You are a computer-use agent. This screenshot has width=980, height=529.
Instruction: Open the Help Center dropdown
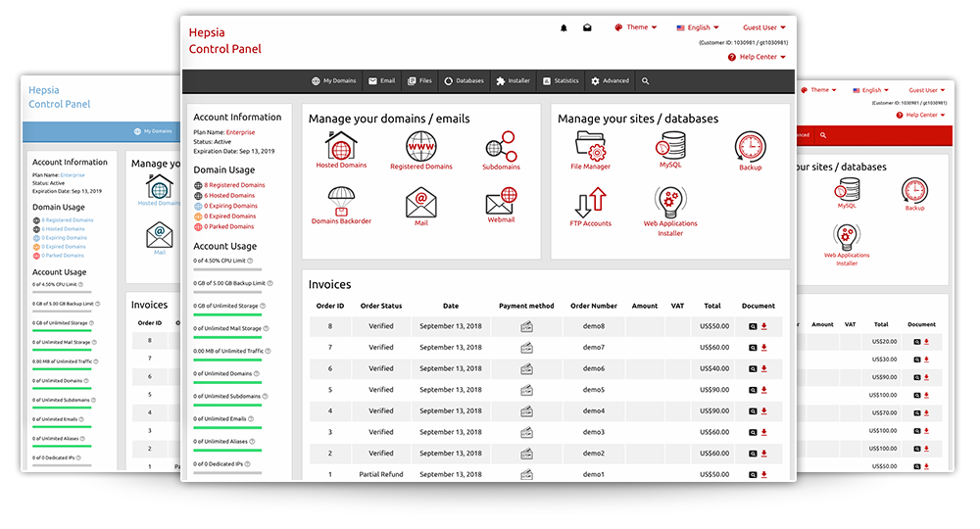coord(757,57)
